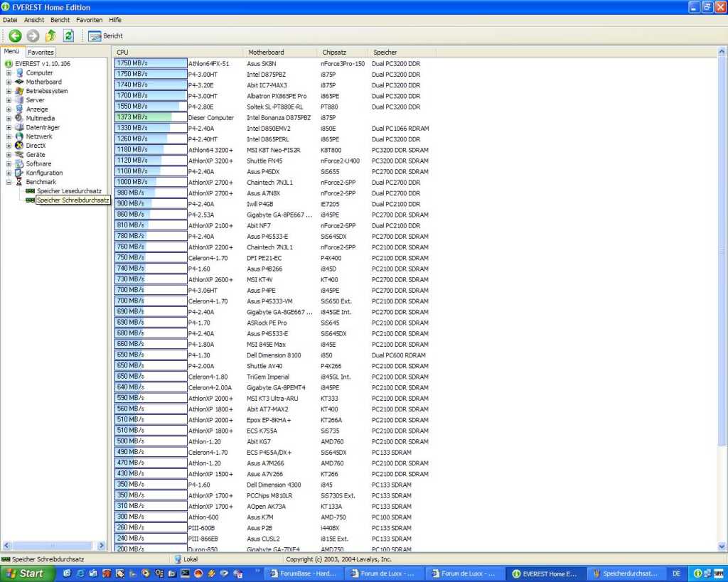Click the Lokal status bar entry
The image size is (728, 582).
pyautogui.click(x=186, y=559)
